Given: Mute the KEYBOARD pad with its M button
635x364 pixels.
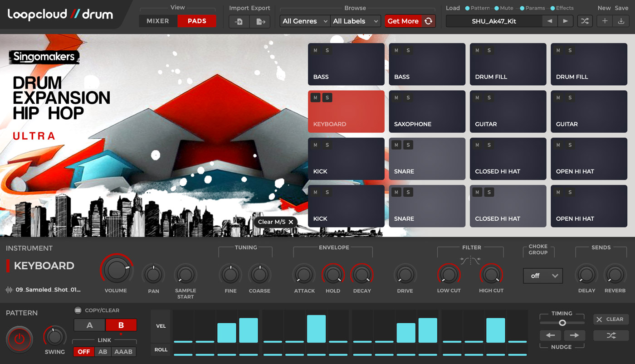Looking at the screenshot, I should (316, 97).
